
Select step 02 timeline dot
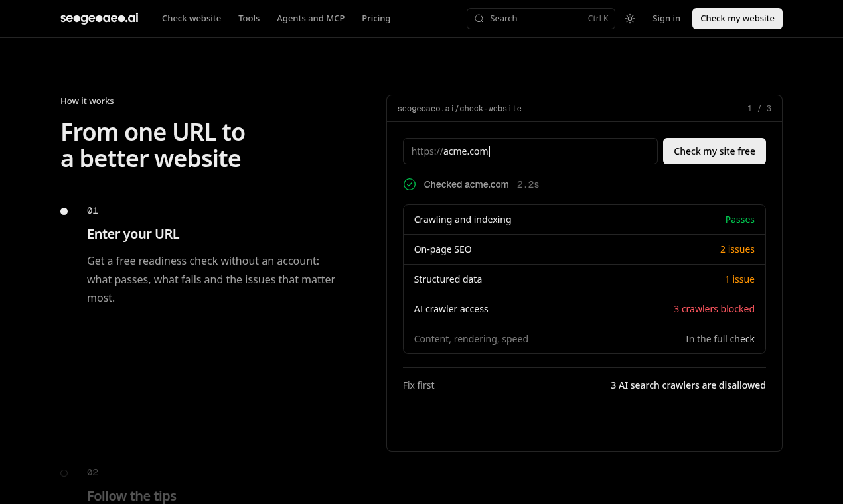pos(64,473)
